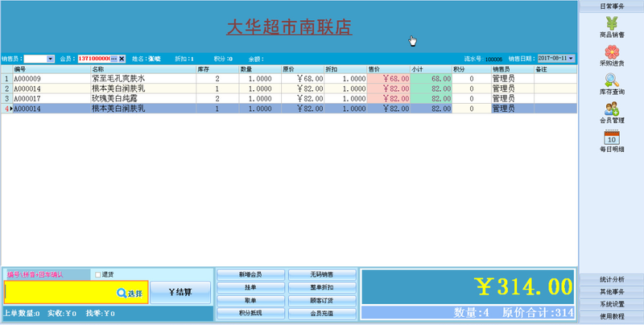This screenshot has width=644, height=325.
Task: Expand the 统计分析 sidebar section
Action: (612, 279)
